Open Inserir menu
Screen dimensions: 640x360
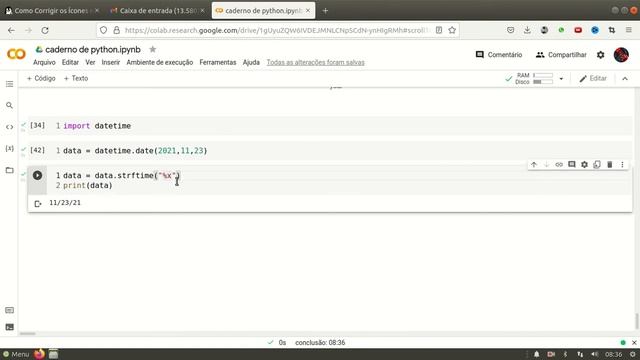tap(111, 62)
